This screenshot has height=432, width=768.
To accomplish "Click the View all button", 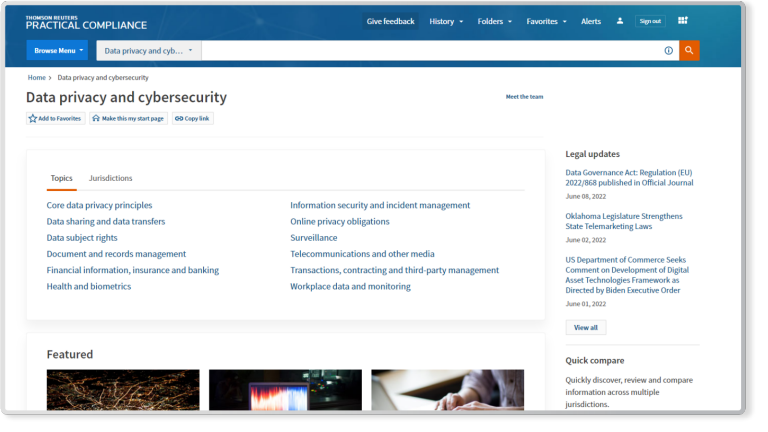I will tap(585, 327).
